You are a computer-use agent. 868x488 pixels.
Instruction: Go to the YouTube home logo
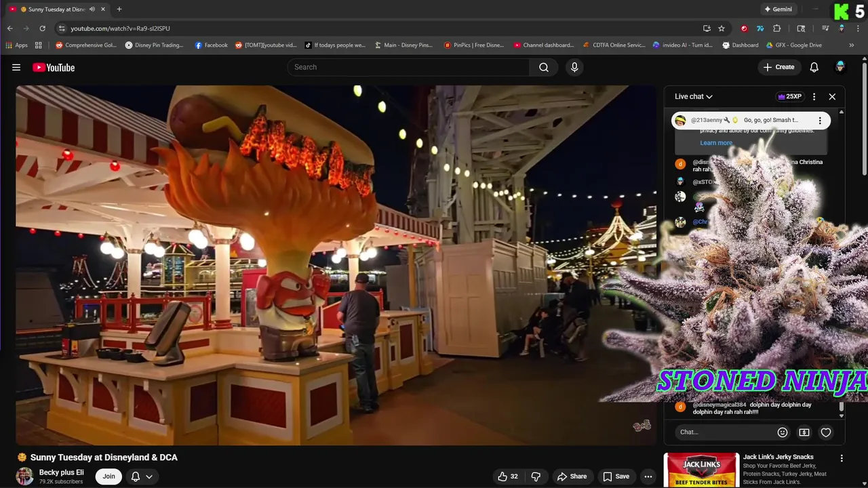point(54,67)
